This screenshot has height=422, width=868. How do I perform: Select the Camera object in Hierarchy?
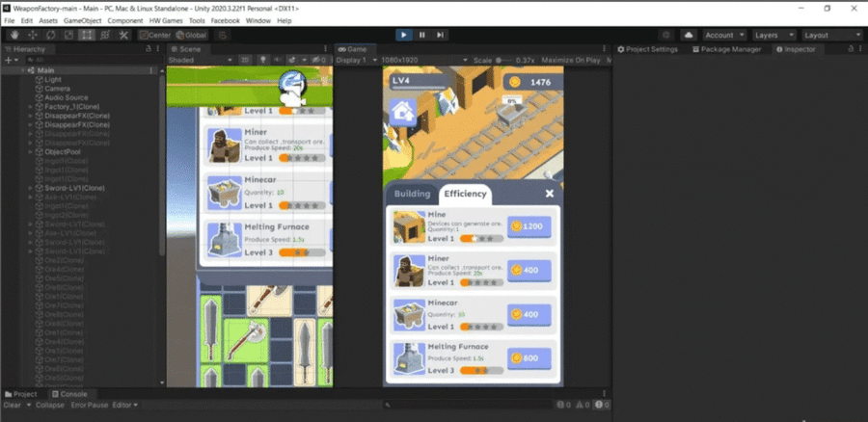point(56,88)
